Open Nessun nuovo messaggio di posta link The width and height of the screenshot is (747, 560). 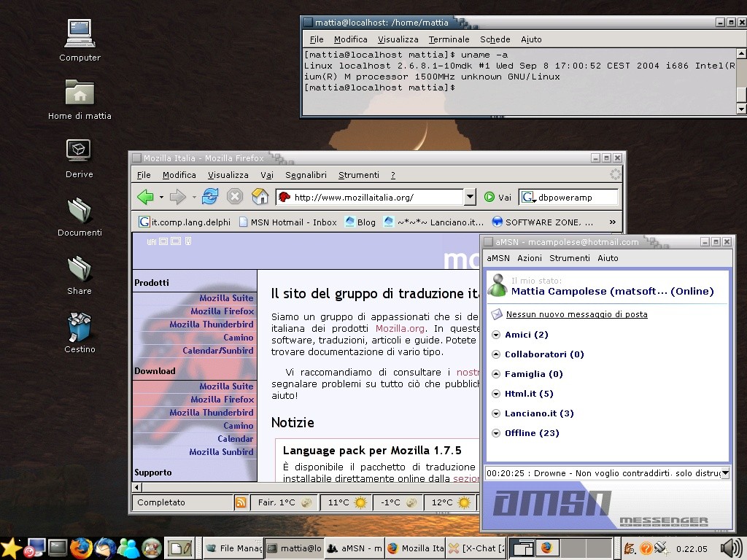pos(576,314)
